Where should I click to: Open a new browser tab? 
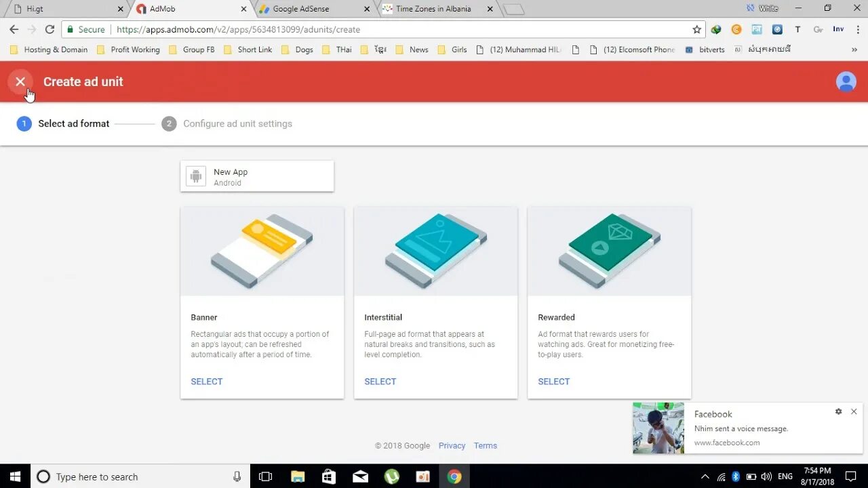[x=515, y=9]
